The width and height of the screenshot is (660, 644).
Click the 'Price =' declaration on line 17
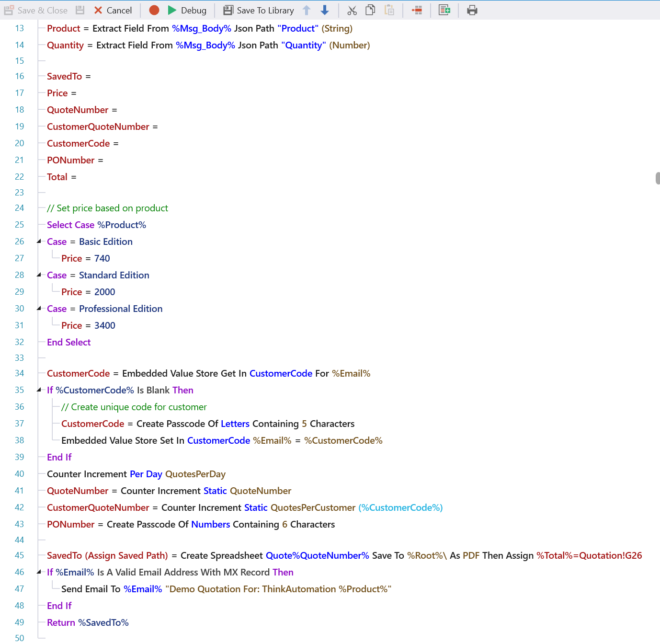tap(62, 93)
